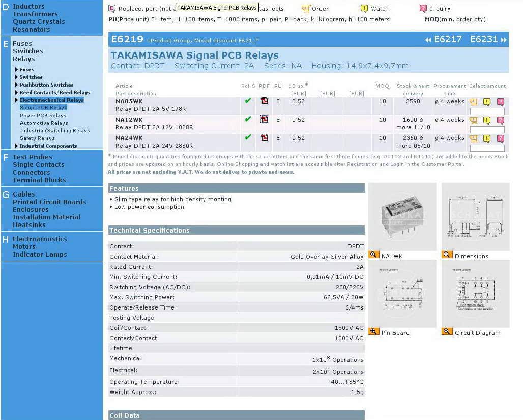Focus amount field for NA12WK

(x=487, y=129)
